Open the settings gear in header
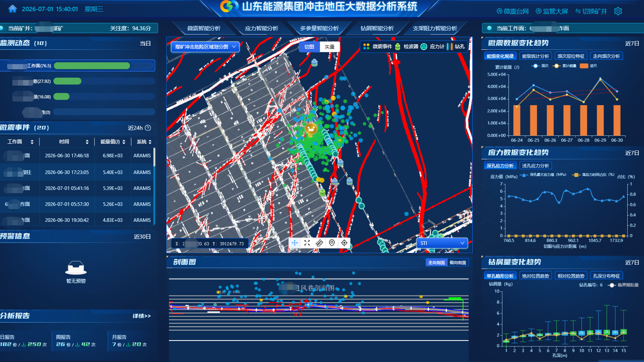Screen dimensions: 644x362 pyautogui.click(x=618, y=11)
